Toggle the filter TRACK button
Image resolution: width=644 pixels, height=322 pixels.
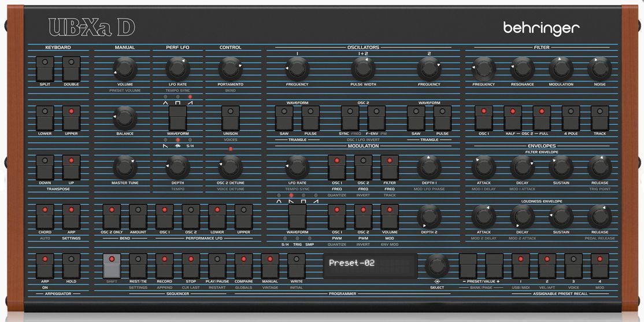click(599, 118)
